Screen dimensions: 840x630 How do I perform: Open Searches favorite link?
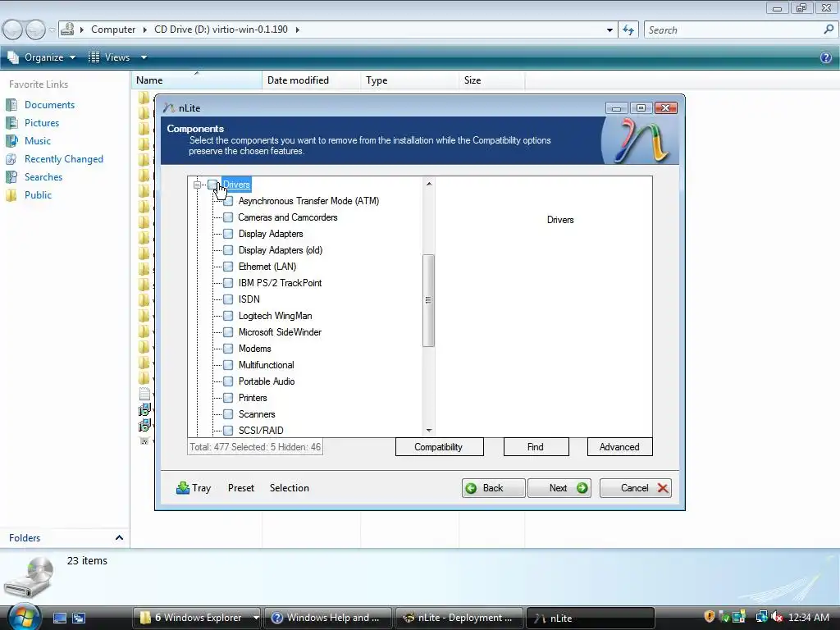coord(43,177)
